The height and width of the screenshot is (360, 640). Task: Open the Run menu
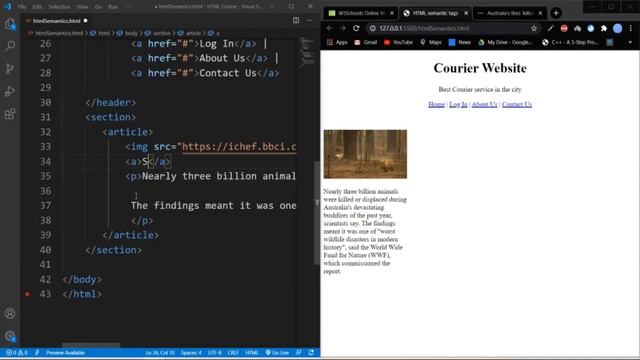click(113, 7)
